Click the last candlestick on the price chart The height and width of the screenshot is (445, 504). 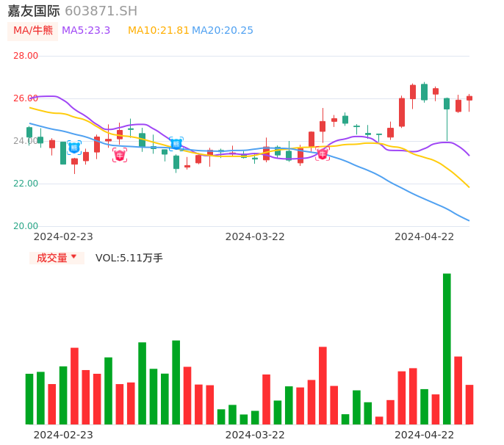point(469,98)
